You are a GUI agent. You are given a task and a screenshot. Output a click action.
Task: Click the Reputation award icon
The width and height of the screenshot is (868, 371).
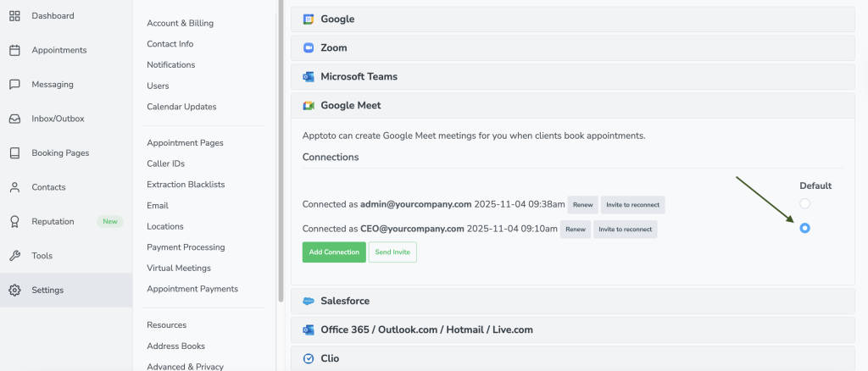click(15, 222)
